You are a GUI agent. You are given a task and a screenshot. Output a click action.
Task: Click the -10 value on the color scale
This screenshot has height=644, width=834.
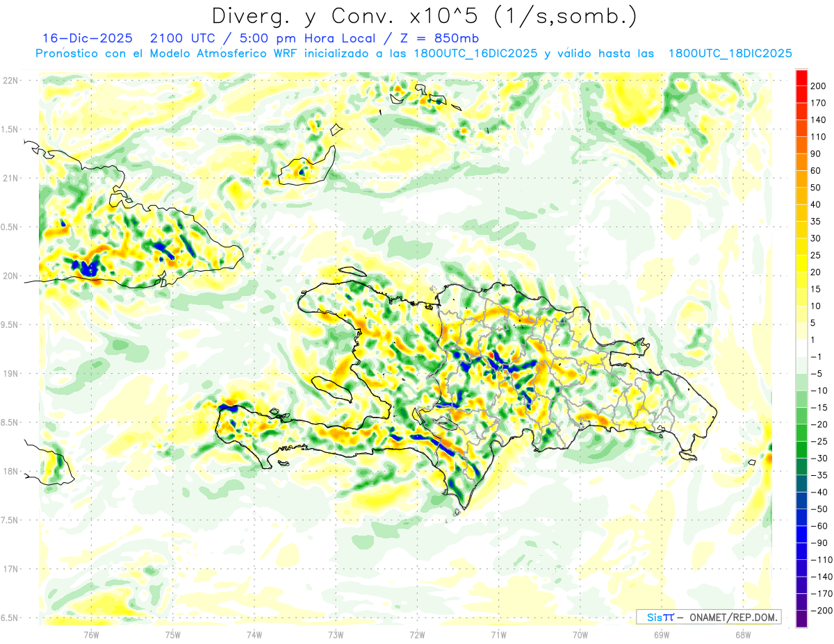821,390
